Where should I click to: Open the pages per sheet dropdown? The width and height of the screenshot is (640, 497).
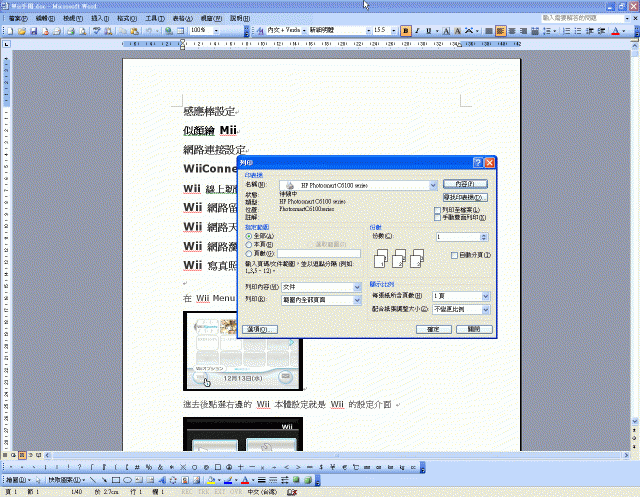(x=485, y=296)
